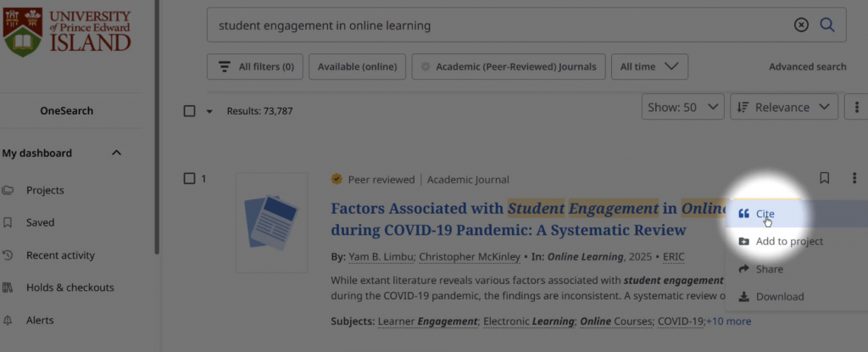The width and height of the screenshot is (868, 352).
Task: Check the checkbox for result 1
Action: [190, 178]
